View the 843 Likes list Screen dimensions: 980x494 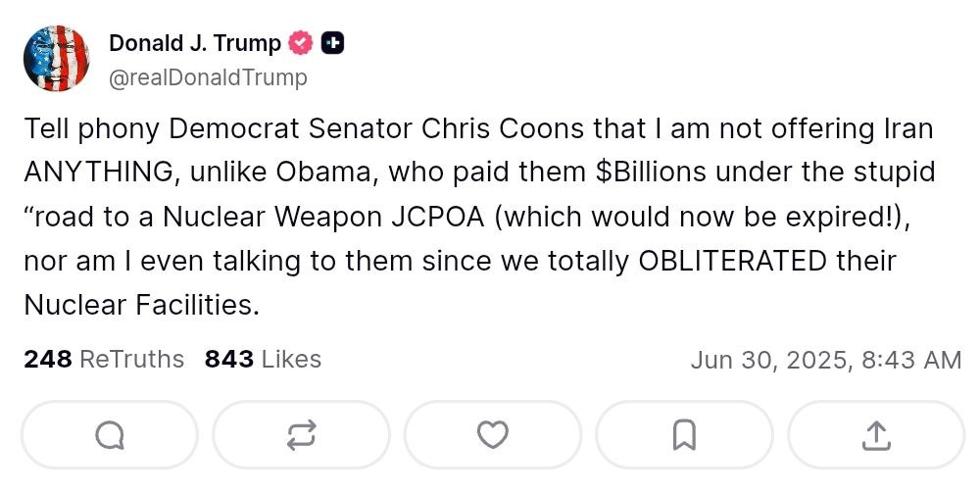[x=263, y=360]
